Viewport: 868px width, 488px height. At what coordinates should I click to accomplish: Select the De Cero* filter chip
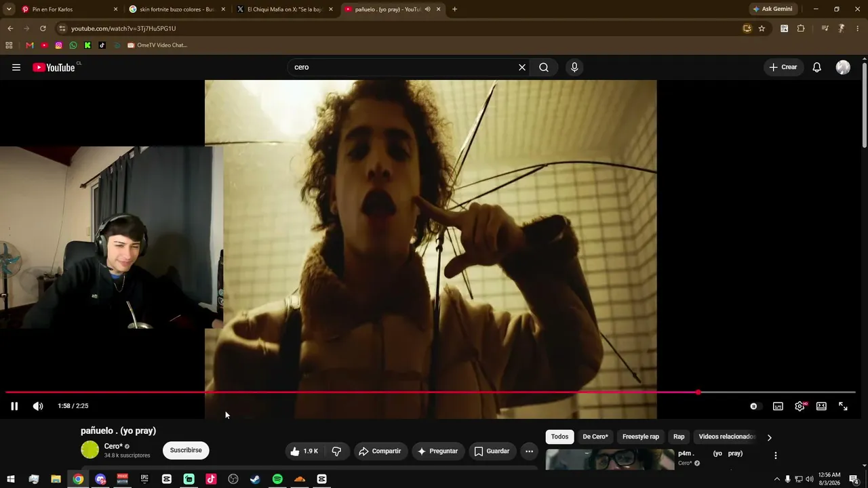click(x=595, y=436)
